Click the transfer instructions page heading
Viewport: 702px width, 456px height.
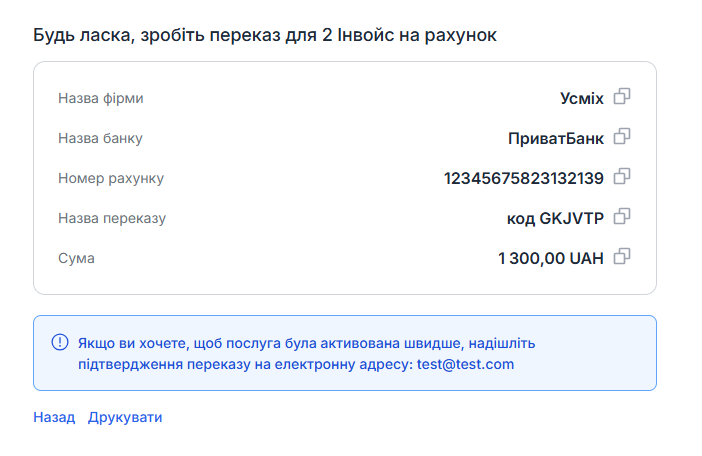point(265,35)
